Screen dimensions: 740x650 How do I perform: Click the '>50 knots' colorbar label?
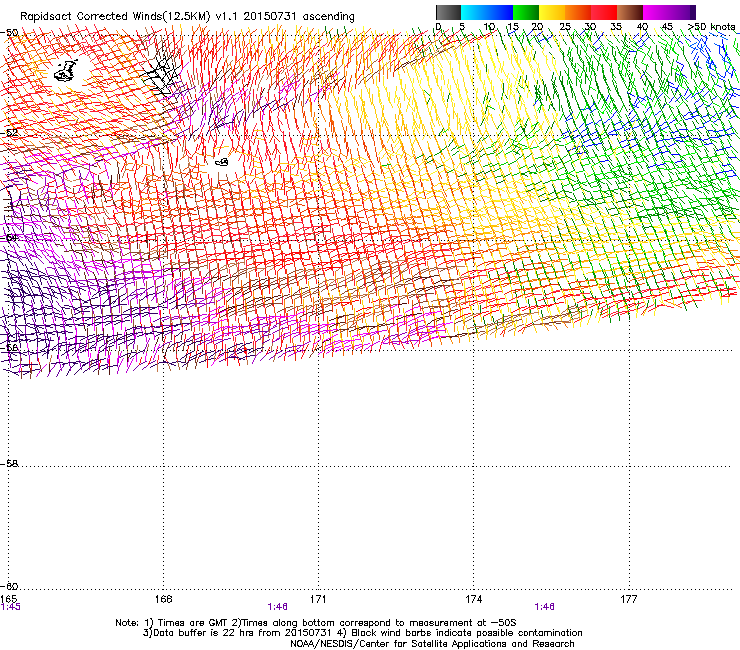pos(711,26)
